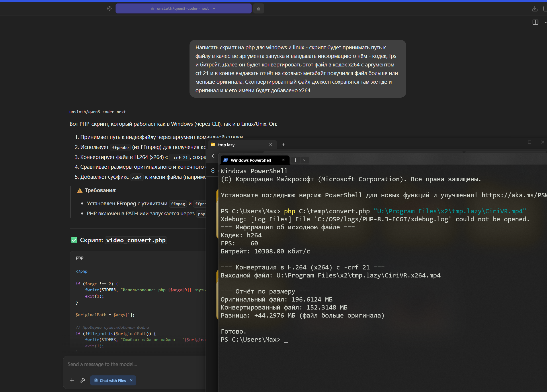Close the Windows PowerShell tab
This screenshot has height=392, width=547.
coord(283,160)
